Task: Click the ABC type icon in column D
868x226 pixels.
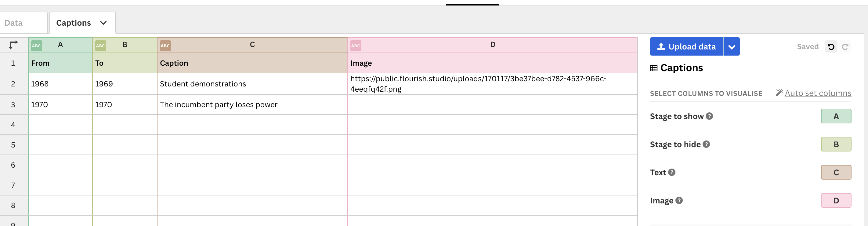Action: click(356, 46)
